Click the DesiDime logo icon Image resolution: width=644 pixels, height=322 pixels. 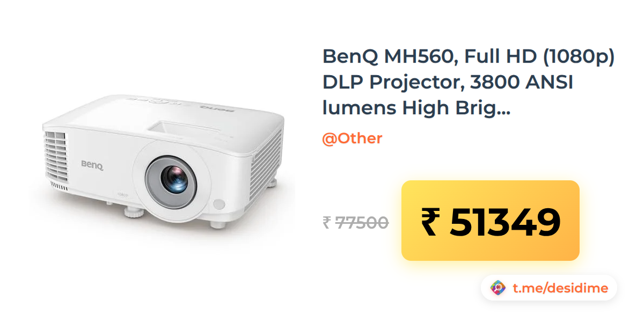pyautogui.click(x=498, y=288)
